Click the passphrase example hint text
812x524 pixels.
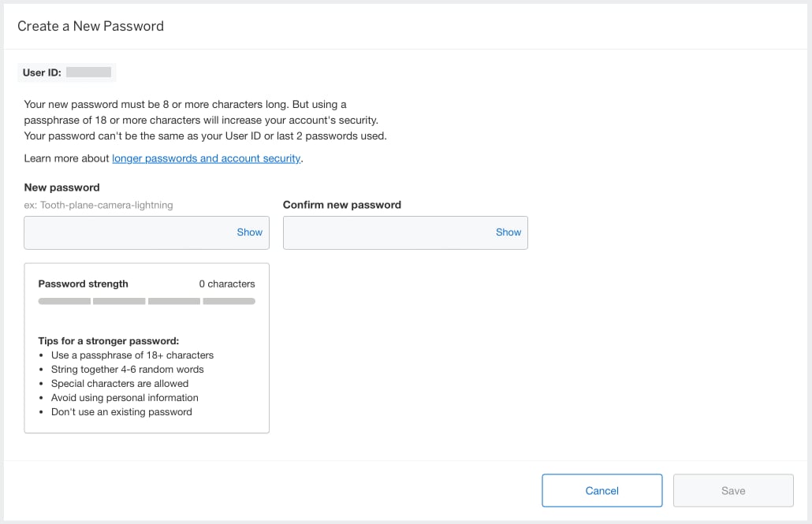tap(99, 205)
